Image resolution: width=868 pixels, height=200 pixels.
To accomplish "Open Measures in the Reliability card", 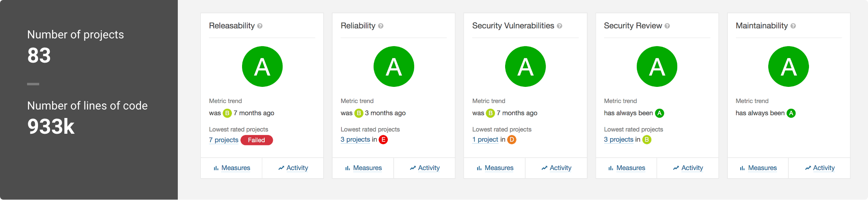I will click(363, 168).
